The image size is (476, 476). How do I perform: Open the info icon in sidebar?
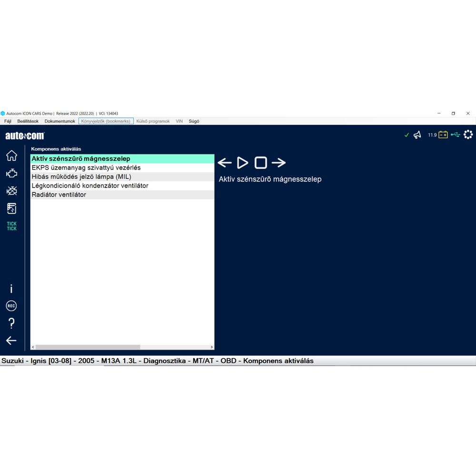click(11, 289)
